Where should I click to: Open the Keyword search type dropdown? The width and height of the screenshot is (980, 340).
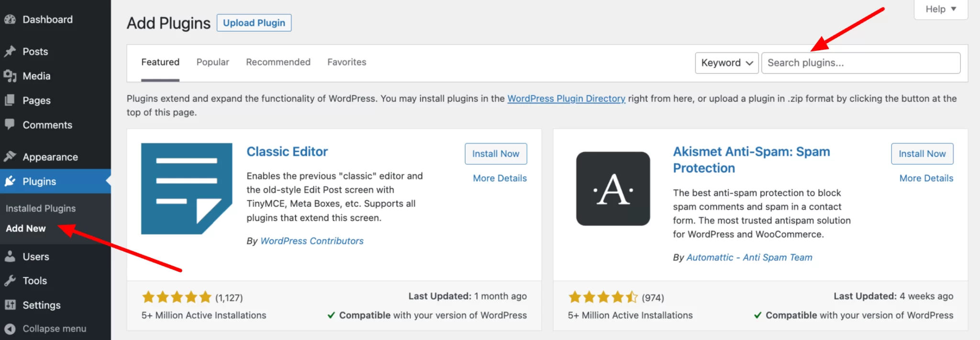point(727,63)
